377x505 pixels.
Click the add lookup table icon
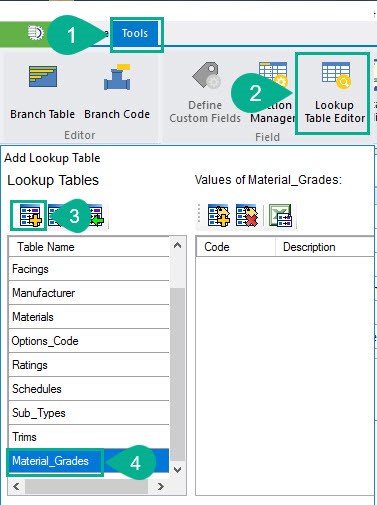point(30,216)
